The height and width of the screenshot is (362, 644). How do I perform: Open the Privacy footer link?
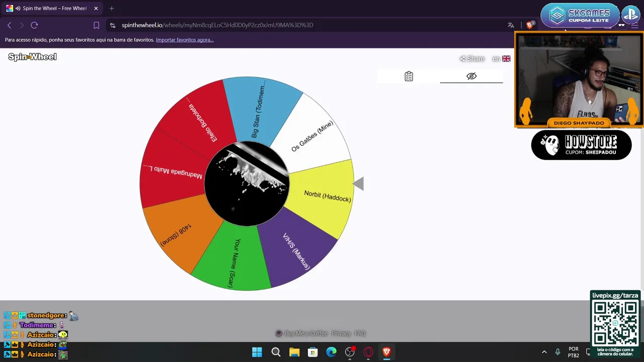341,333
